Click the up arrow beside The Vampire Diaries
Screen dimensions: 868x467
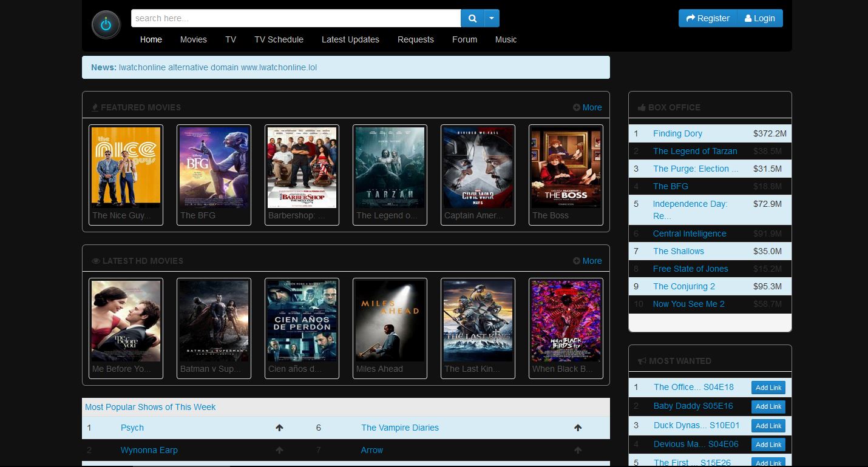pyautogui.click(x=578, y=428)
